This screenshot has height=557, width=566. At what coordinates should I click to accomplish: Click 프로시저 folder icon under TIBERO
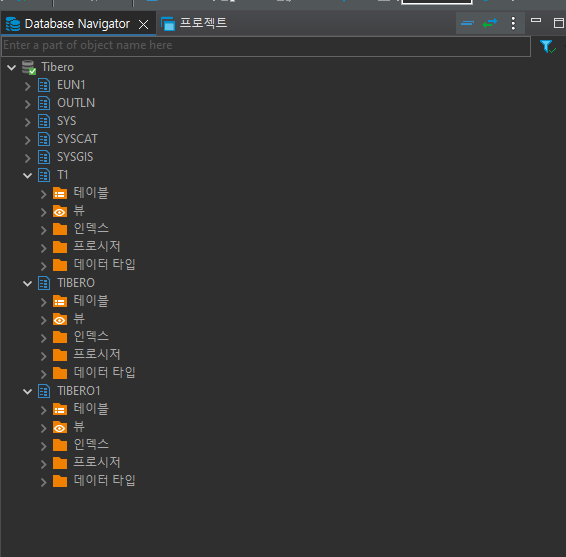(60, 355)
